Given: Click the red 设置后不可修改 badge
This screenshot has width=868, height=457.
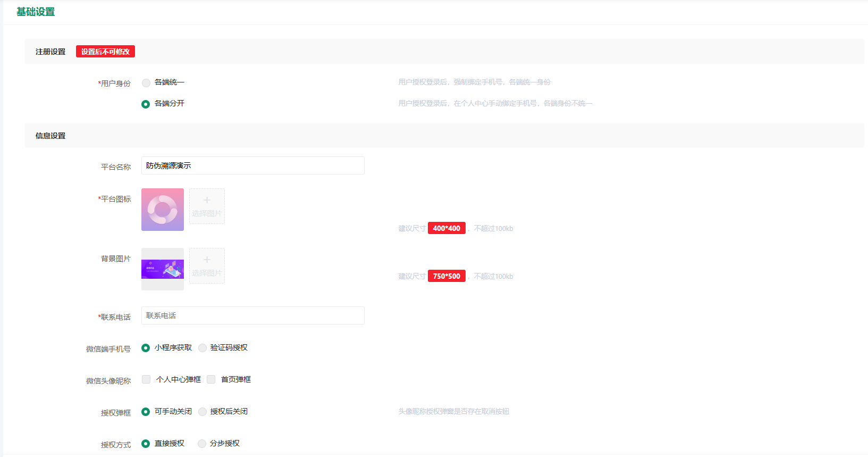Looking at the screenshot, I should [x=105, y=52].
